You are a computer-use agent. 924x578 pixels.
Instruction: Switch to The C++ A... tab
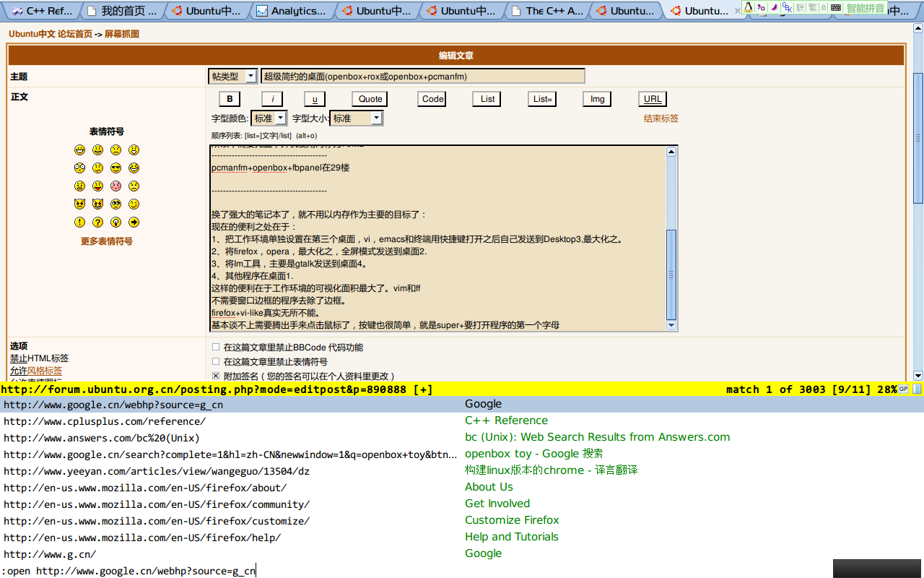click(546, 11)
